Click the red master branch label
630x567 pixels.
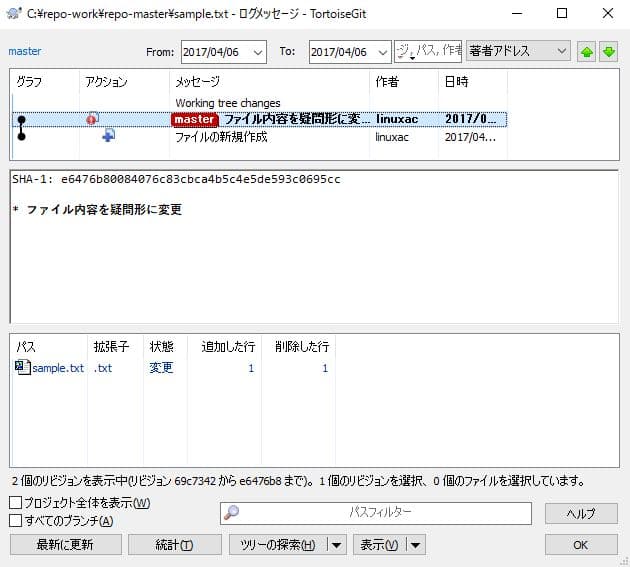pos(195,119)
